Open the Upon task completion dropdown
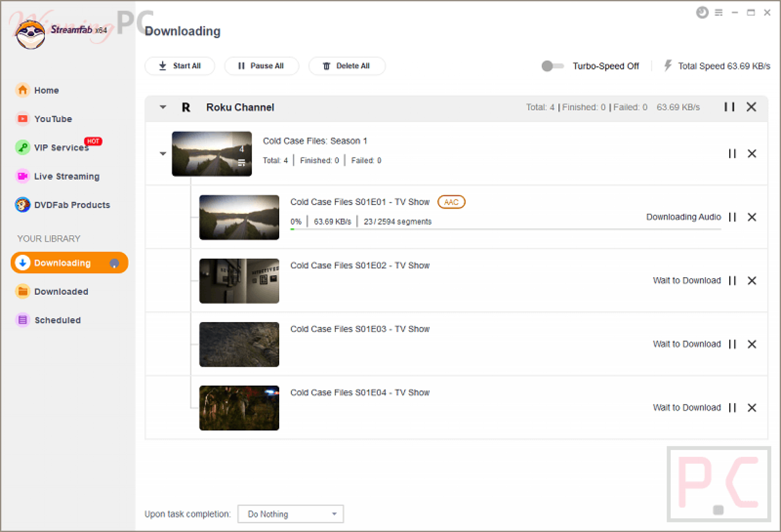This screenshot has width=781, height=532. (291, 514)
